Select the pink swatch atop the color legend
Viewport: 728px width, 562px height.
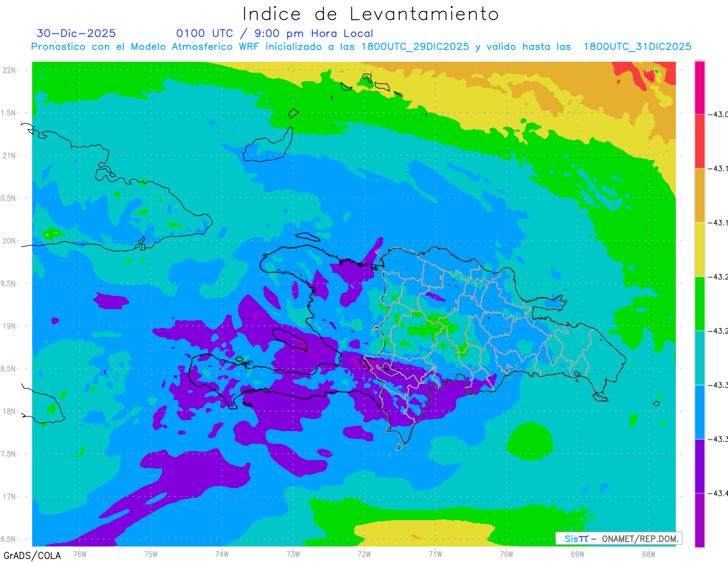pos(699,87)
